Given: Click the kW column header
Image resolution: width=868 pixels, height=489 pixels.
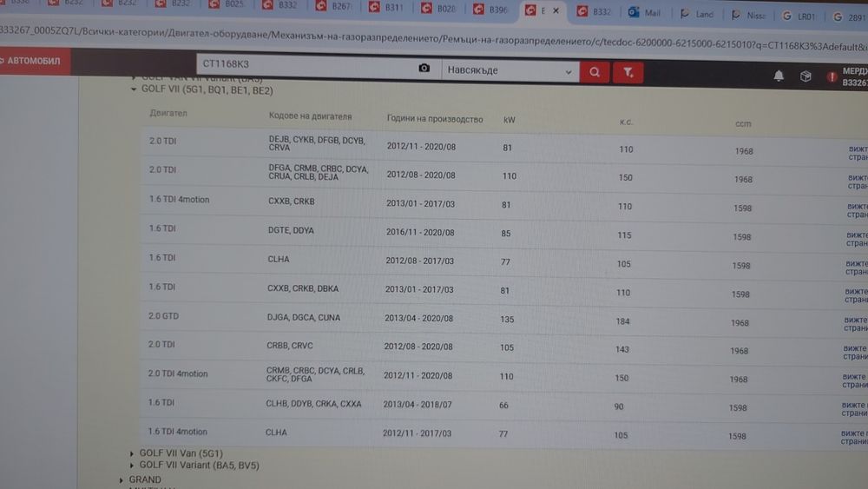Looking at the screenshot, I should click(x=510, y=120).
